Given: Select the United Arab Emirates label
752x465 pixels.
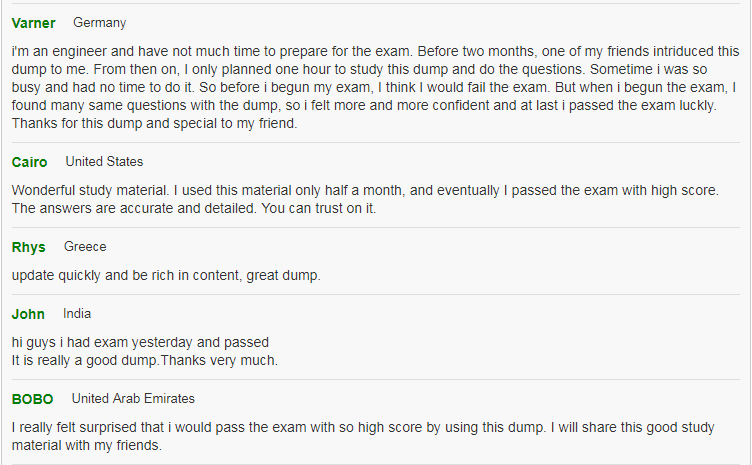Looking at the screenshot, I should pos(133,398).
